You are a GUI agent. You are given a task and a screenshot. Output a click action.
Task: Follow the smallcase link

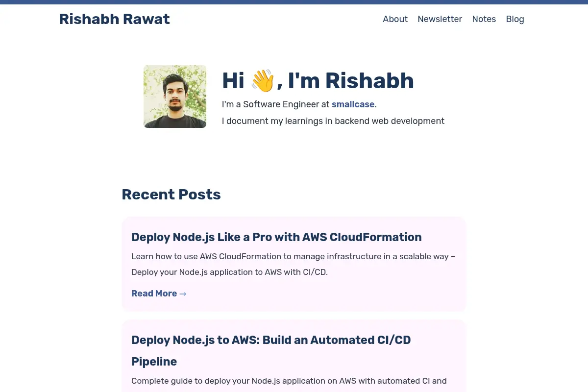pyautogui.click(x=353, y=104)
